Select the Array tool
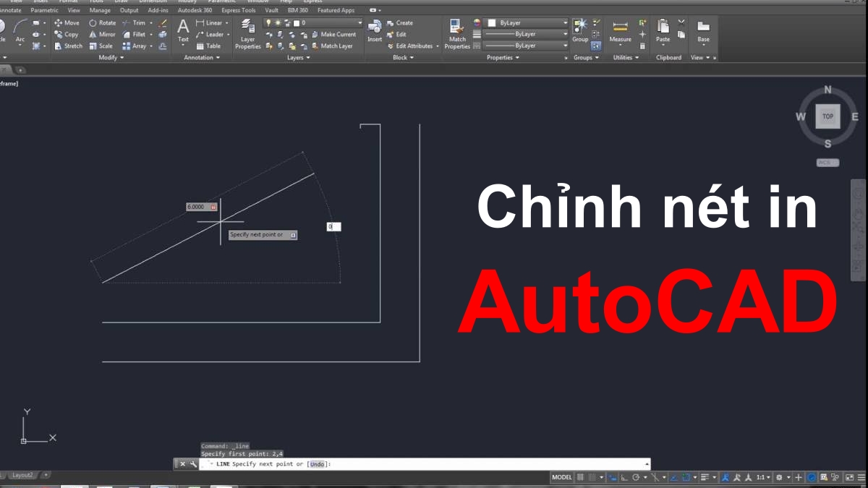Viewport: 868px width, 488px height. tap(135, 46)
